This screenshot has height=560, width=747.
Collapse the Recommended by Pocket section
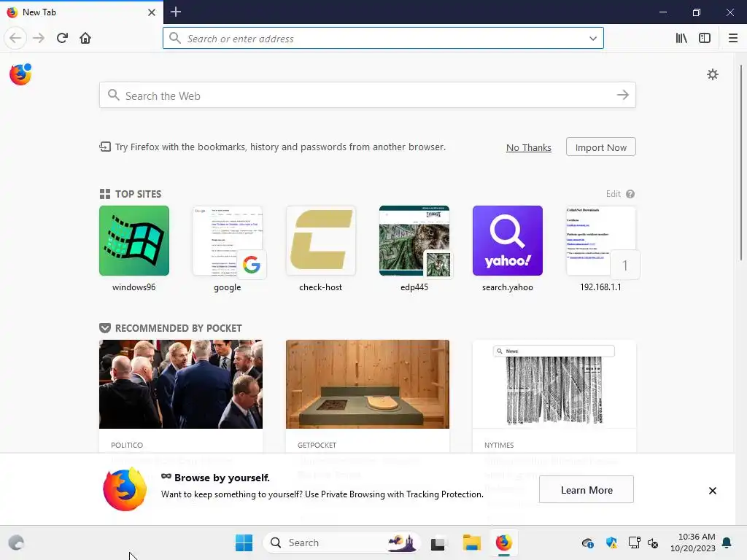point(171,328)
